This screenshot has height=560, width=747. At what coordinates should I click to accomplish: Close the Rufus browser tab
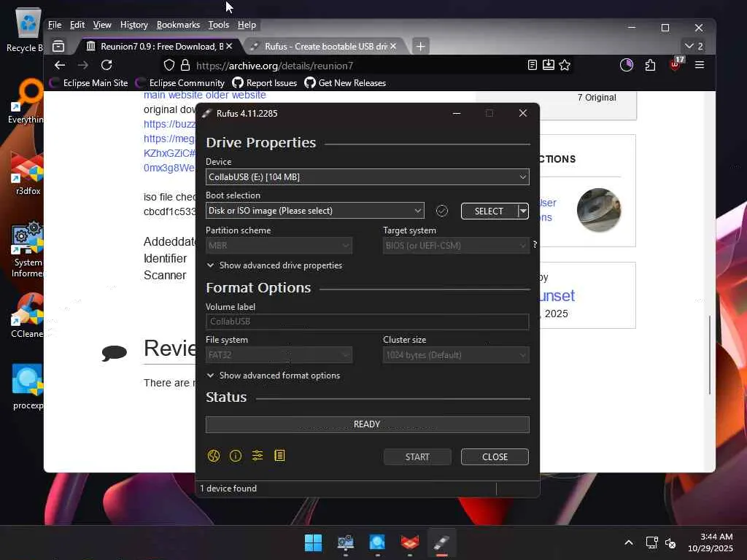point(393,46)
